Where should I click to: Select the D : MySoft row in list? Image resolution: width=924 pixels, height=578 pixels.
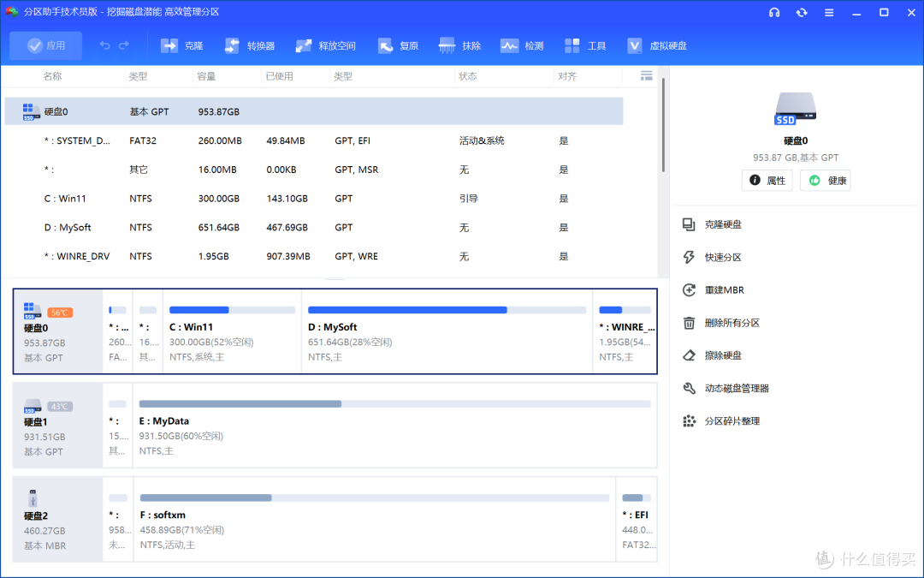(313, 227)
